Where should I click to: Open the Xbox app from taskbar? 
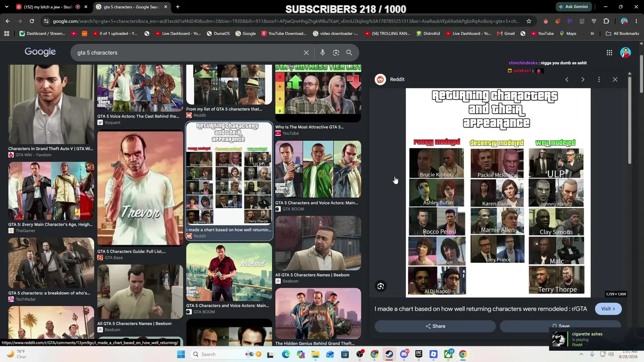coord(448,354)
